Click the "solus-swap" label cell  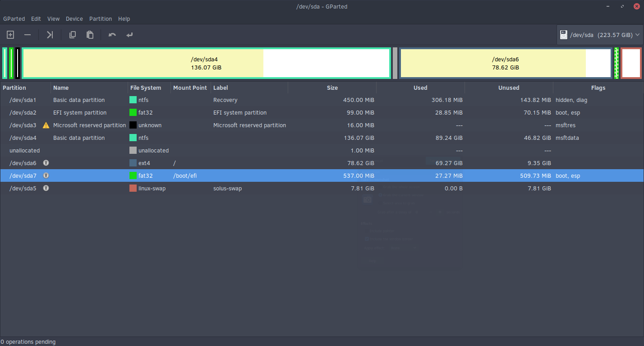227,188
